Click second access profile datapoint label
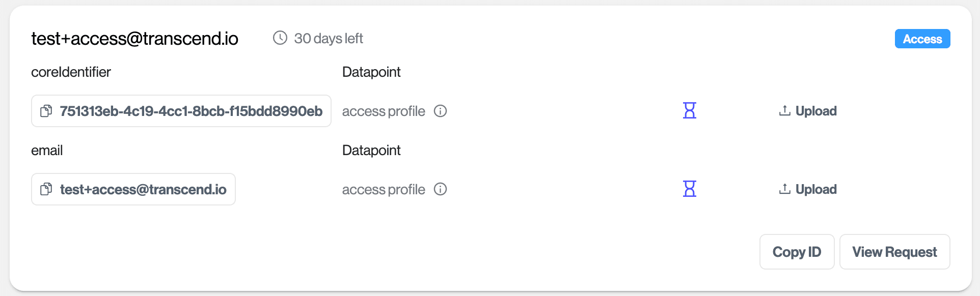This screenshot has height=296, width=980. 383,190
